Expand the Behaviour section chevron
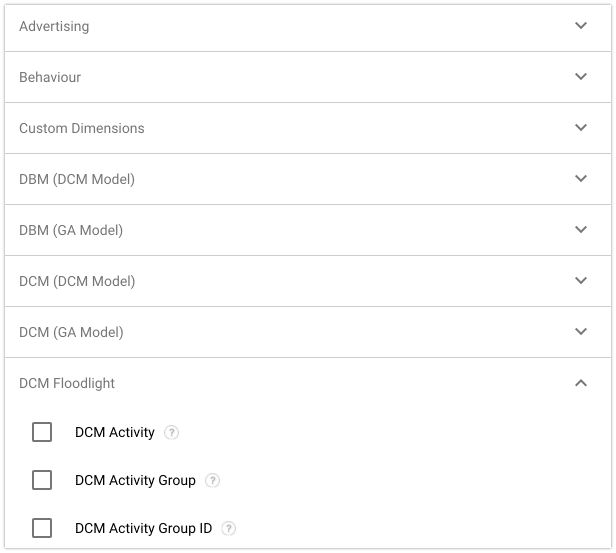Viewport: 616px width, 553px height. point(581,77)
